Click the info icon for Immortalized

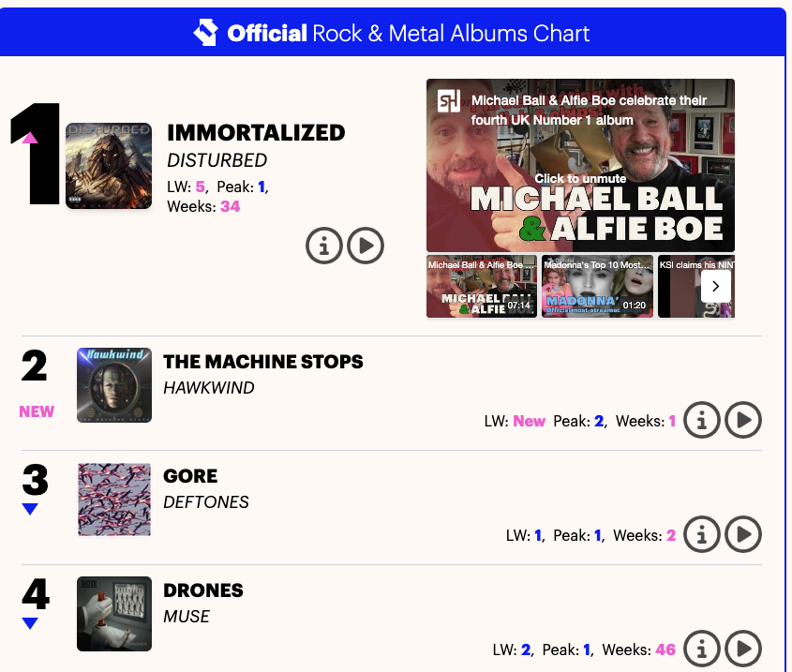[x=324, y=246]
